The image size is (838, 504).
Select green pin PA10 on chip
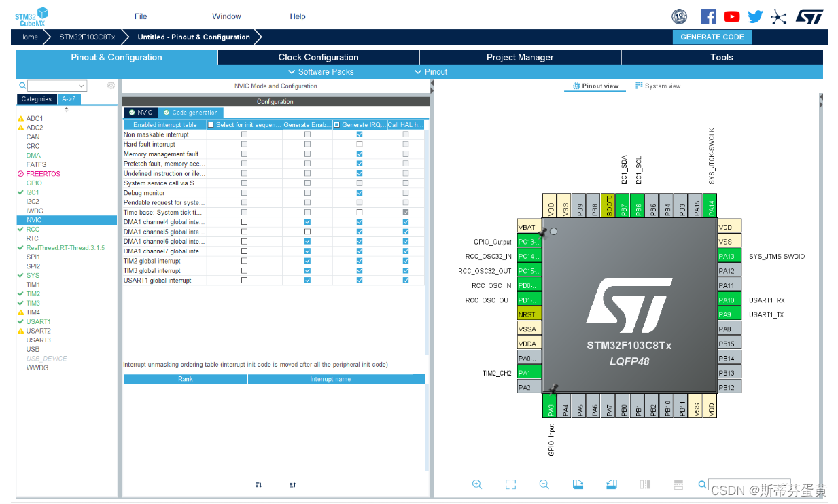click(x=729, y=300)
